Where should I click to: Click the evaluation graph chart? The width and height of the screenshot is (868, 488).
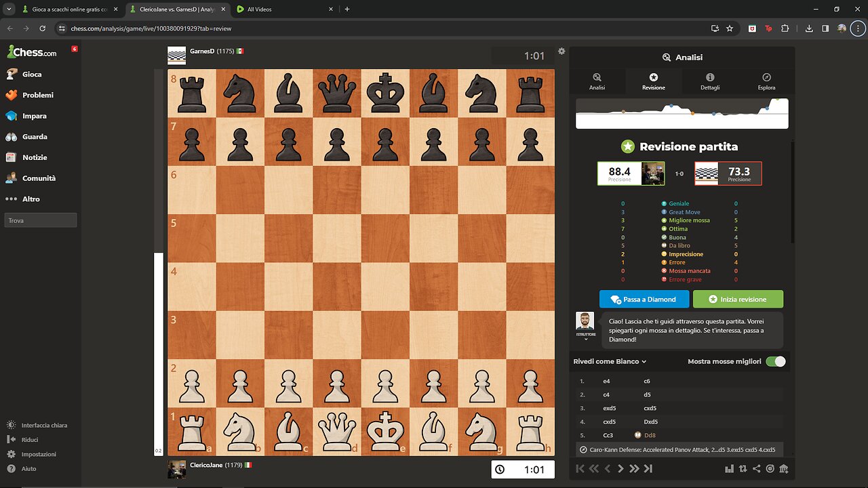(x=682, y=113)
